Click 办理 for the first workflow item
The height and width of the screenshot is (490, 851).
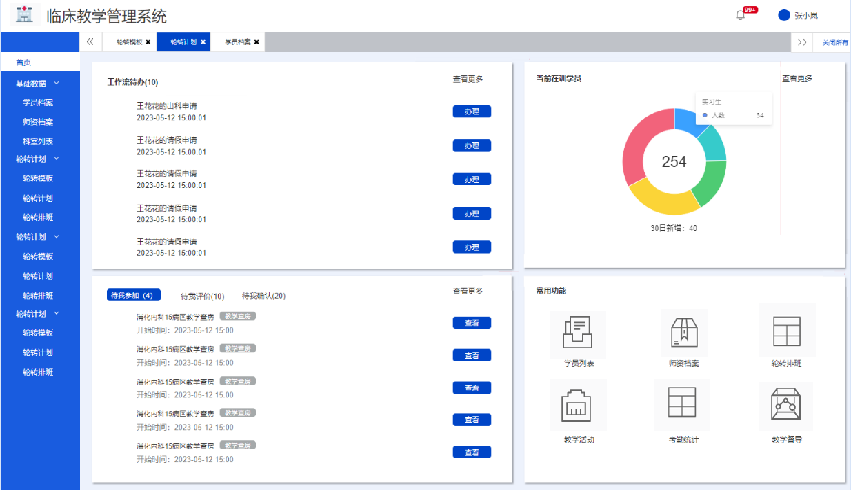(x=472, y=111)
